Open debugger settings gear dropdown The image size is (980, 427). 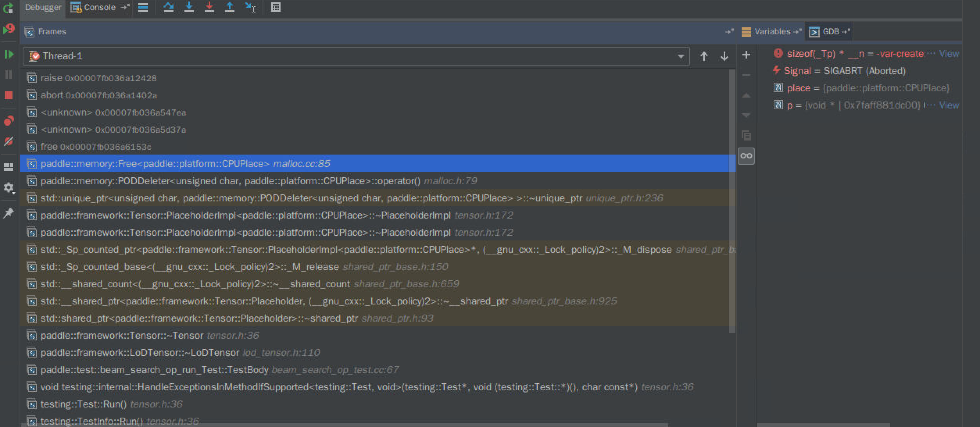click(x=9, y=188)
